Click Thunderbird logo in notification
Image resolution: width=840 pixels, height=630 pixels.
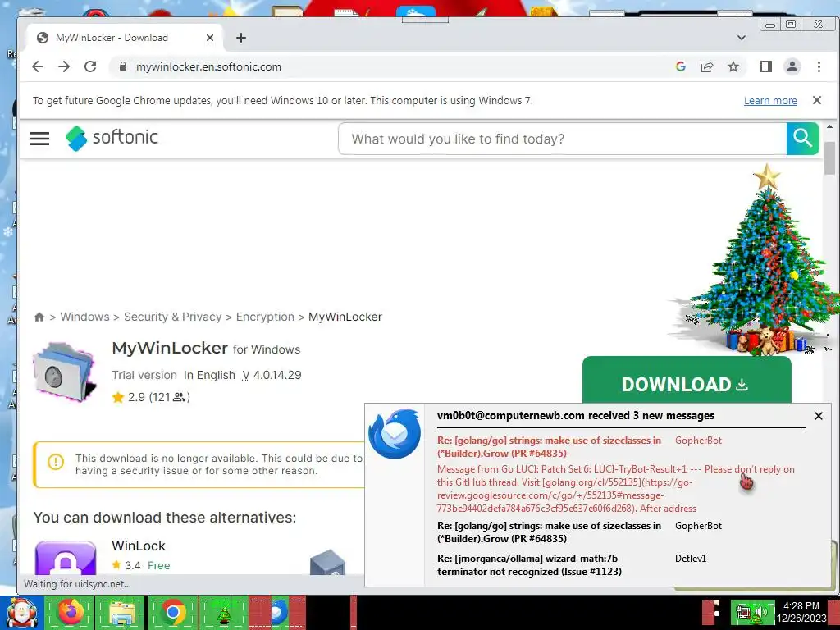(x=395, y=433)
